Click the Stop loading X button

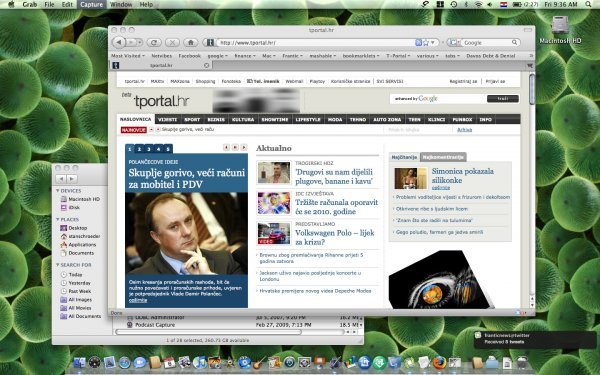(x=172, y=42)
